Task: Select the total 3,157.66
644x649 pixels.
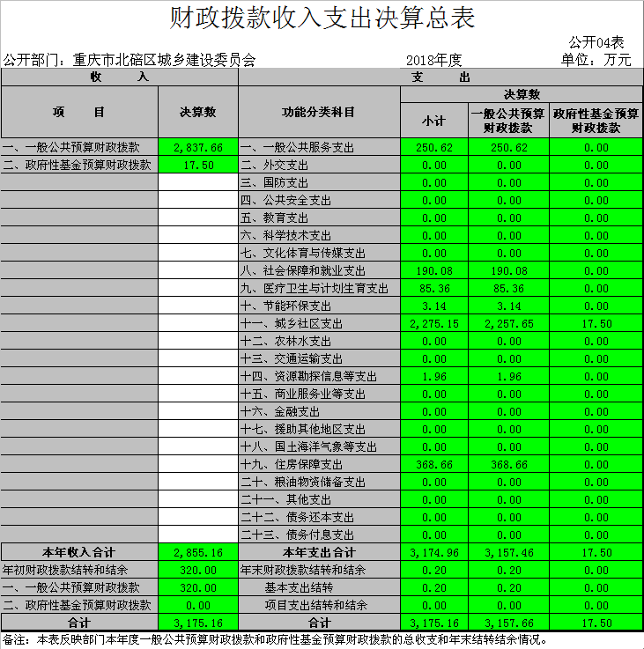Action: [x=508, y=623]
